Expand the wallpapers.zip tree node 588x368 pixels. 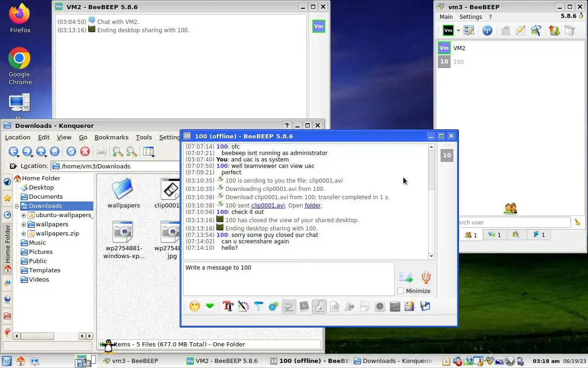point(24,233)
